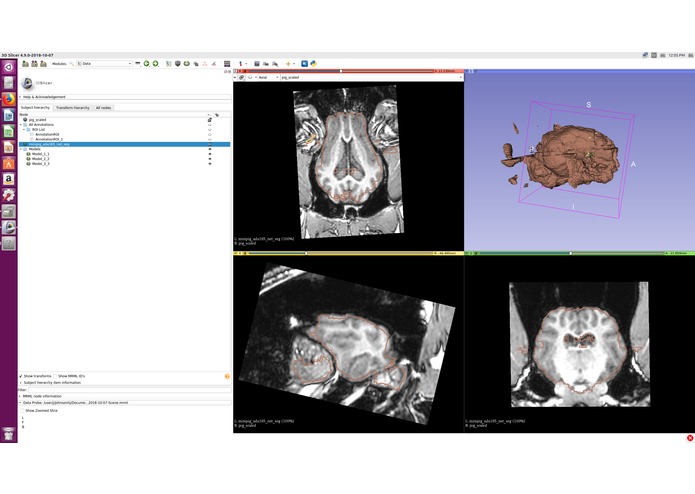Click the scene views toolbar icon
The image size is (695, 494).
(266, 64)
